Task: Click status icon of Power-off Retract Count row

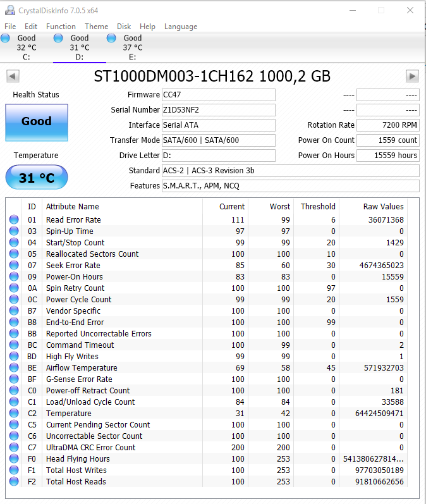Action: (x=14, y=390)
